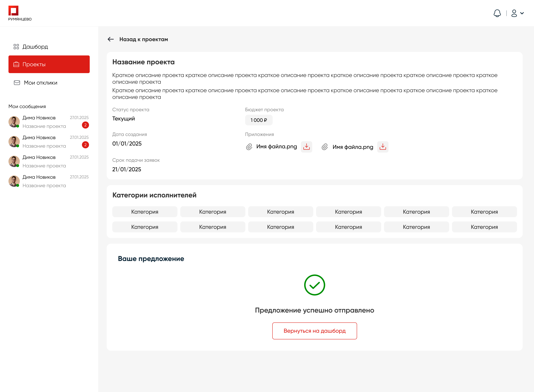Click the second attachment paperclip icon

click(x=325, y=147)
